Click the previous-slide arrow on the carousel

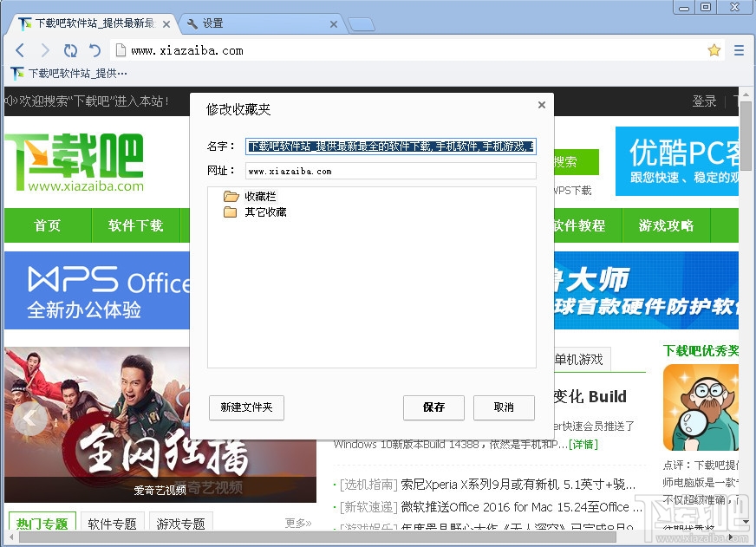point(30,419)
